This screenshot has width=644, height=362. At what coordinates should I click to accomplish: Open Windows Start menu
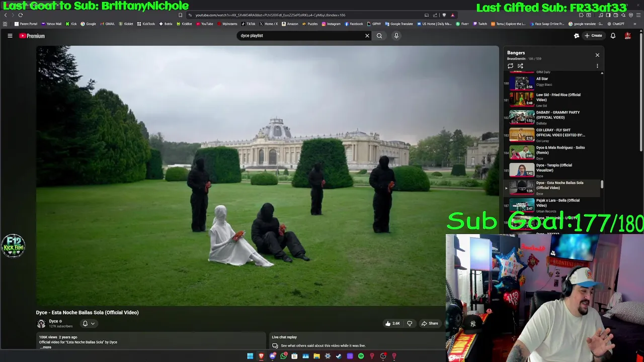point(250,356)
